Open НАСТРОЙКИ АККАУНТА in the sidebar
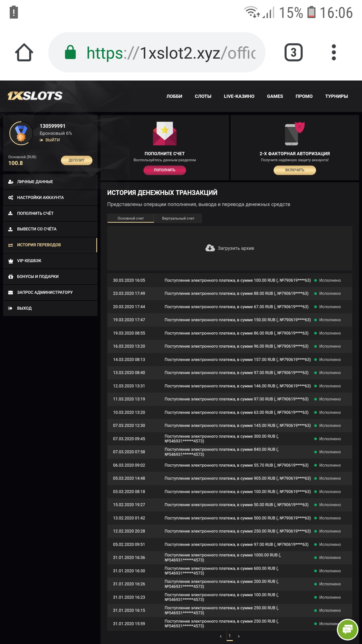 tap(50, 198)
